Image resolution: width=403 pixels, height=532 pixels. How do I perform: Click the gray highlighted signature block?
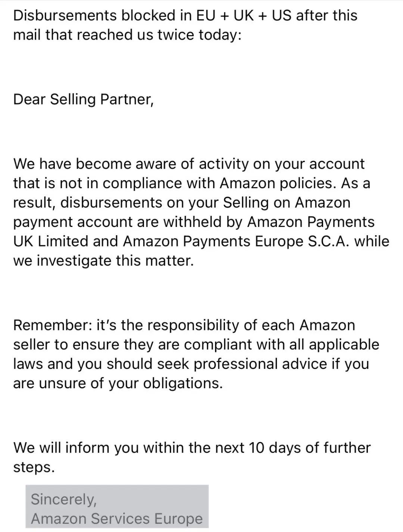[x=117, y=507]
